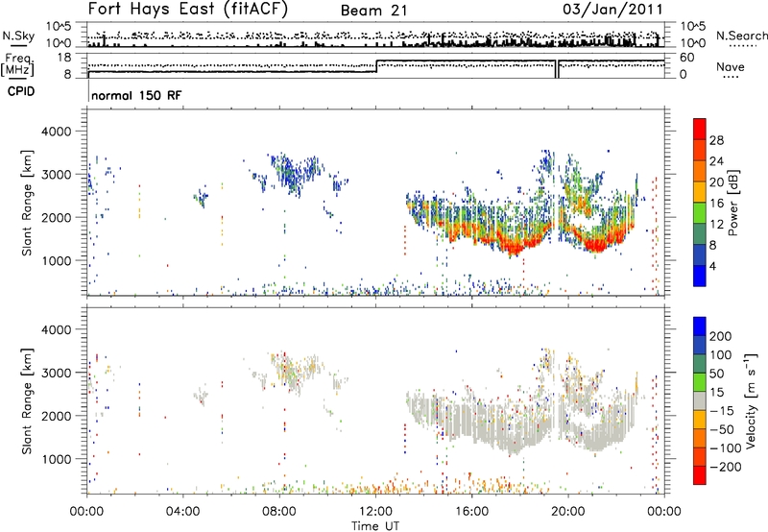Image resolution: width=768 pixels, height=532 pixels.
Task: Click the -200 label on Velocity colorbar
Action: pos(725,467)
